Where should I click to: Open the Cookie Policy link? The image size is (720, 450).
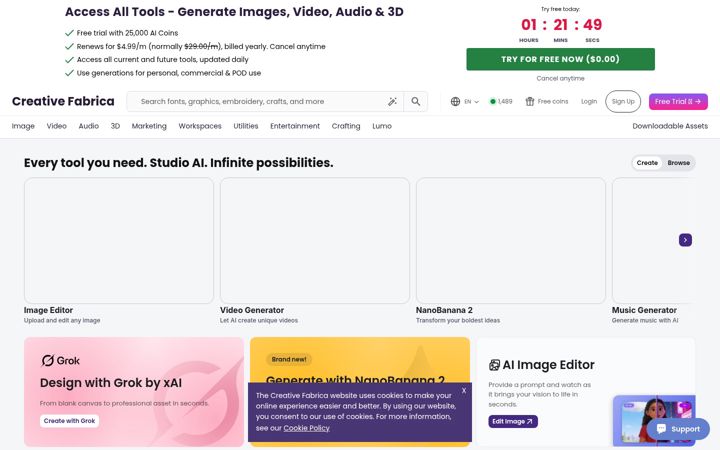point(306,428)
